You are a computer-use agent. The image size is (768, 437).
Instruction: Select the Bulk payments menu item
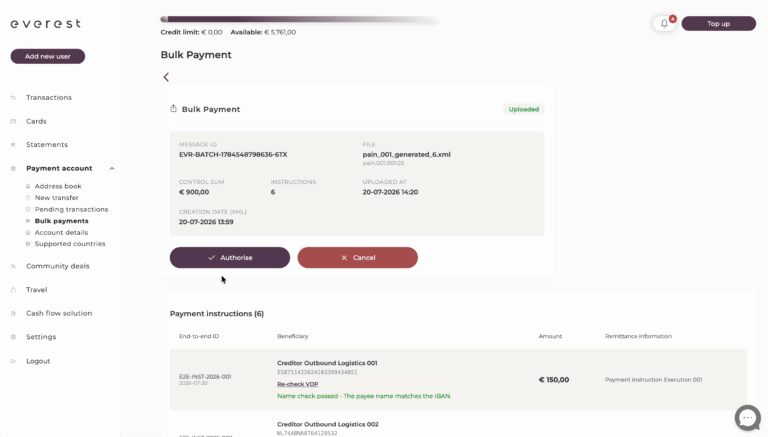61,221
